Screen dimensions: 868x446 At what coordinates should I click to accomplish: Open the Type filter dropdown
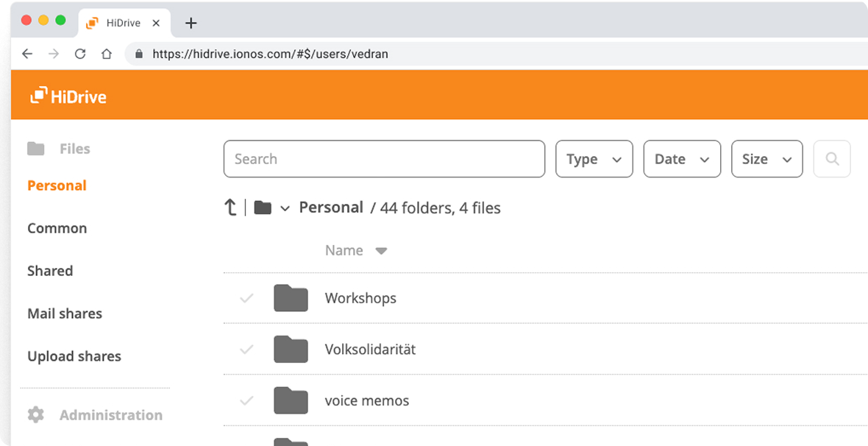(594, 159)
